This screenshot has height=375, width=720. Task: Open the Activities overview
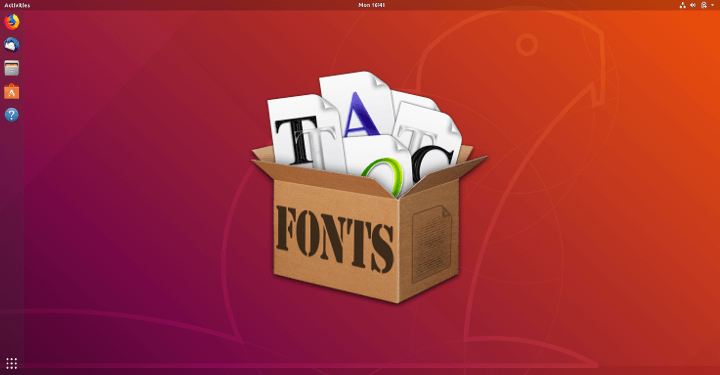[17, 5]
